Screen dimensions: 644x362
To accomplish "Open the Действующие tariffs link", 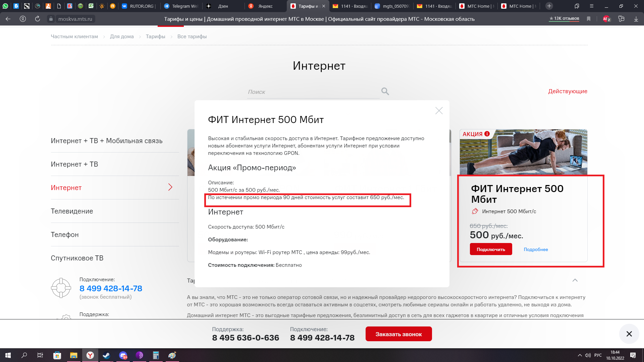I will tap(568, 91).
